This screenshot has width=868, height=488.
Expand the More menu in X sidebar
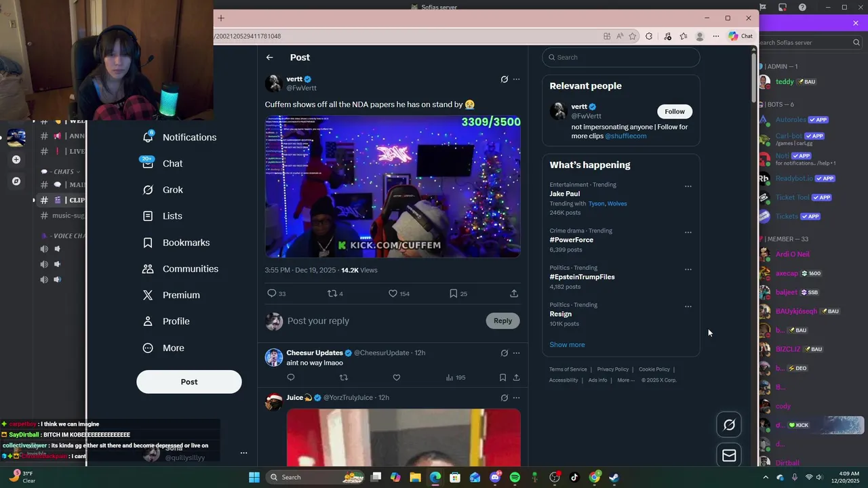[163, 348]
